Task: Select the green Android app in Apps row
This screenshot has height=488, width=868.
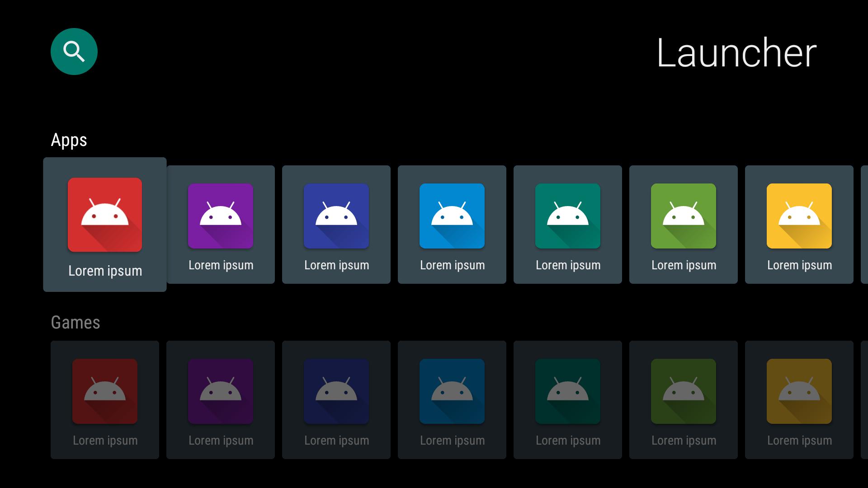Action: point(684,225)
